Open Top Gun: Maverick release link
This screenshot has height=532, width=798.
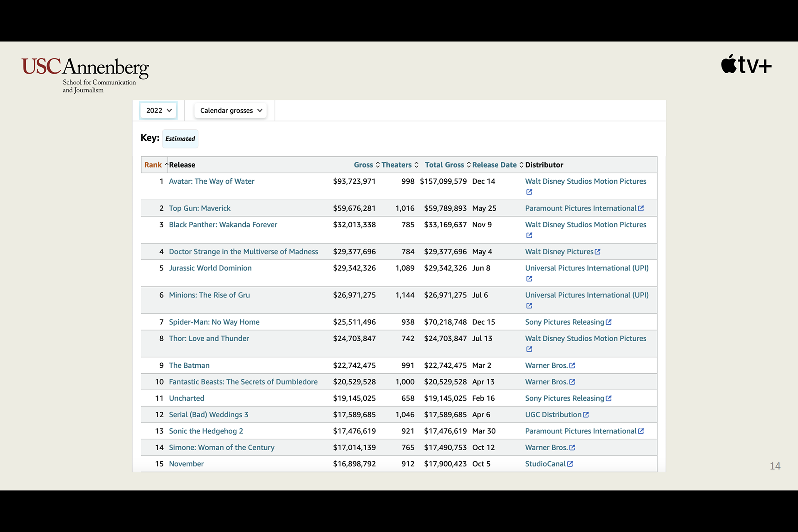pos(199,208)
